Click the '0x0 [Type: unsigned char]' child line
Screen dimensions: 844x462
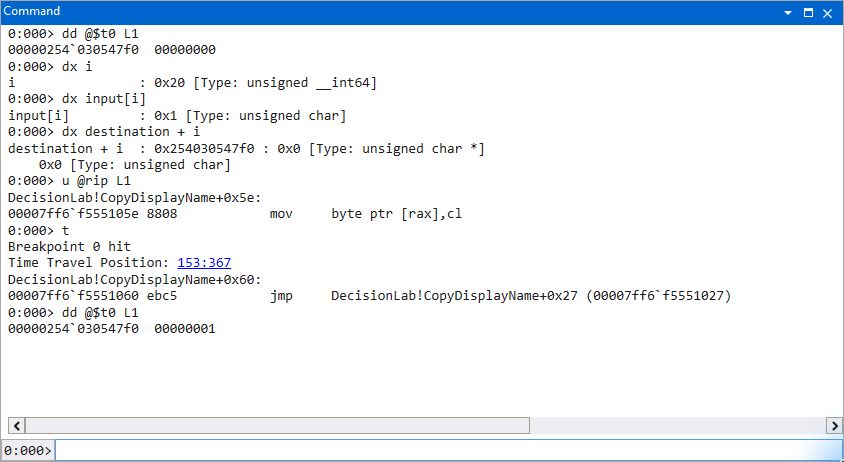tap(135, 165)
